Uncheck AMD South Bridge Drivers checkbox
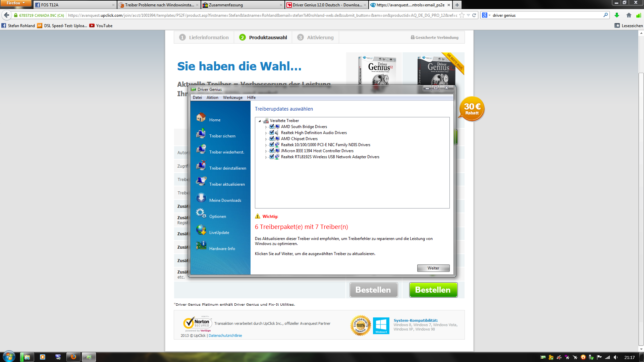Viewport: 644px width, 362px height. click(272, 127)
